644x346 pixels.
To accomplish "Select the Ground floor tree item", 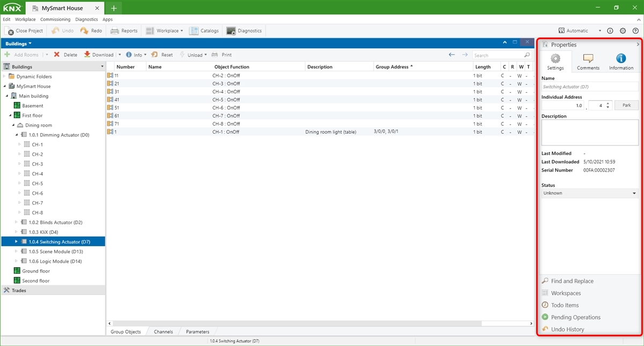I will tap(36, 271).
